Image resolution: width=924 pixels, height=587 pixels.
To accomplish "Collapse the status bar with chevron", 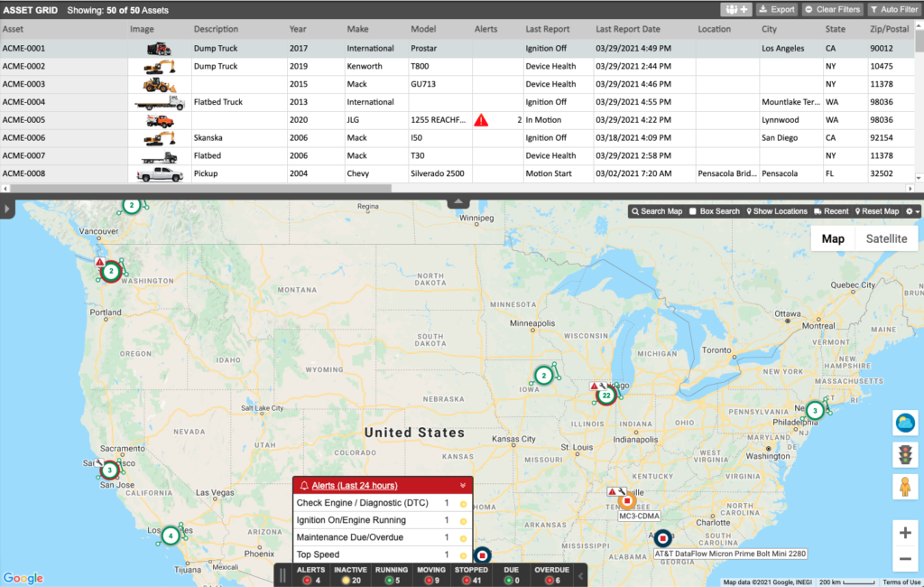I will pyautogui.click(x=580, y=575).
